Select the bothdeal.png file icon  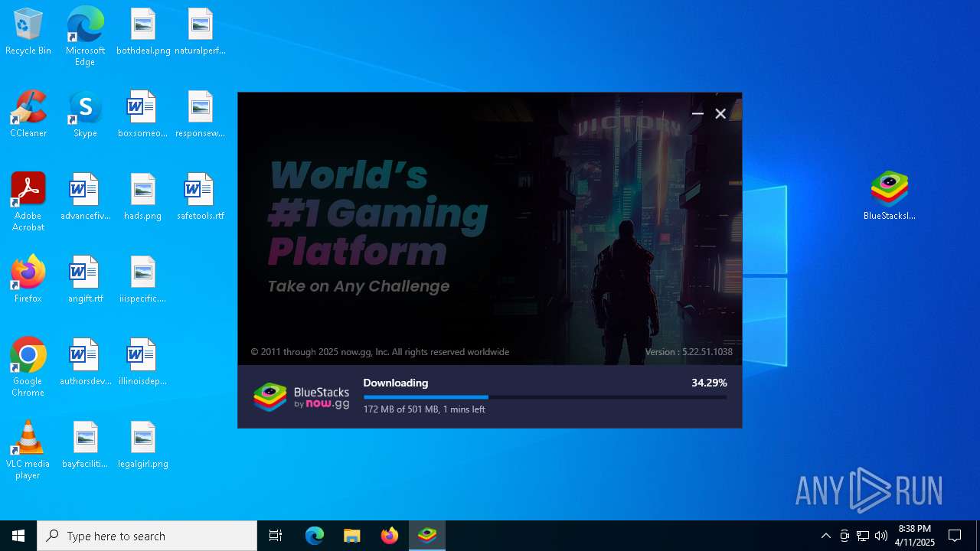pyautogui.click(x=143, y=32)
